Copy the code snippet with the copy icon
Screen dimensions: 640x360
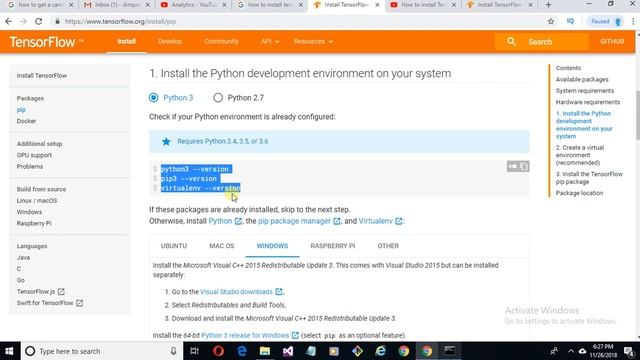524,166
